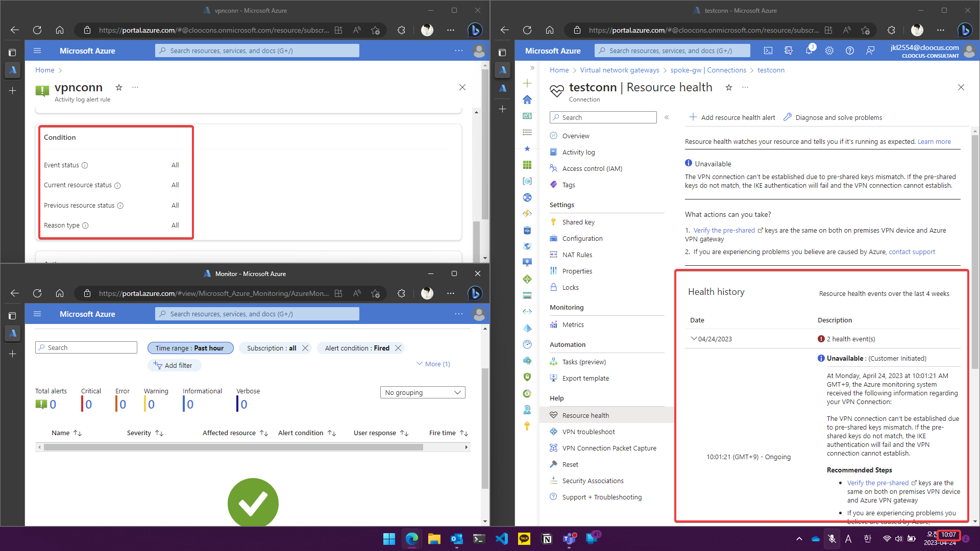Open feedback icon in testconn window header
The height and width of the screenshot is (551, 980).
coord(870,51)
